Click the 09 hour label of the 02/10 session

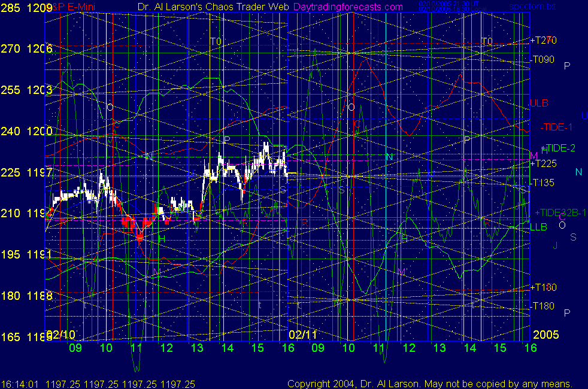pos(75,348)
